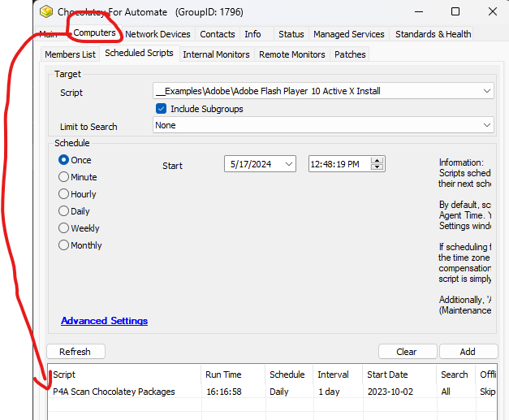
Task: Switch to the Info tab
Action: (252, 34)
